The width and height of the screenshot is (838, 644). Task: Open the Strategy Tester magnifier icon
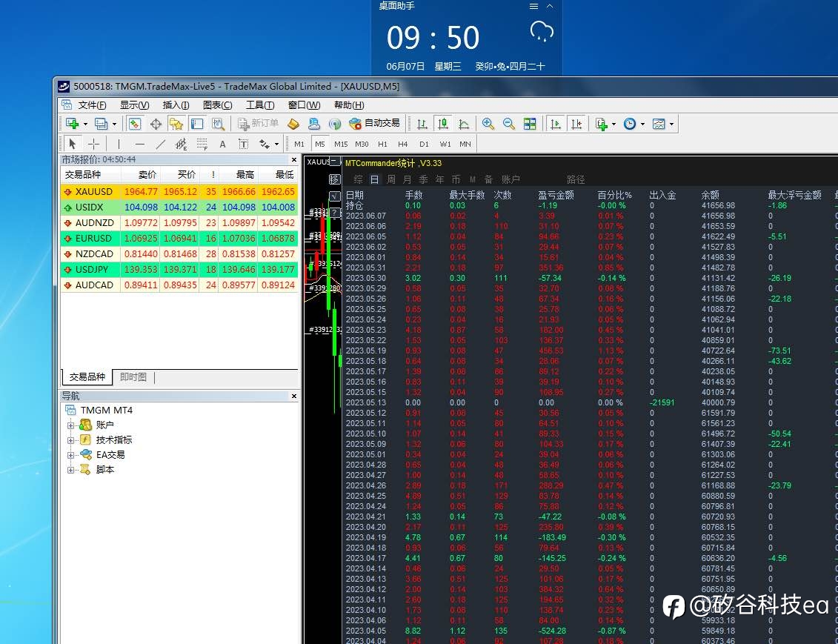218,124
